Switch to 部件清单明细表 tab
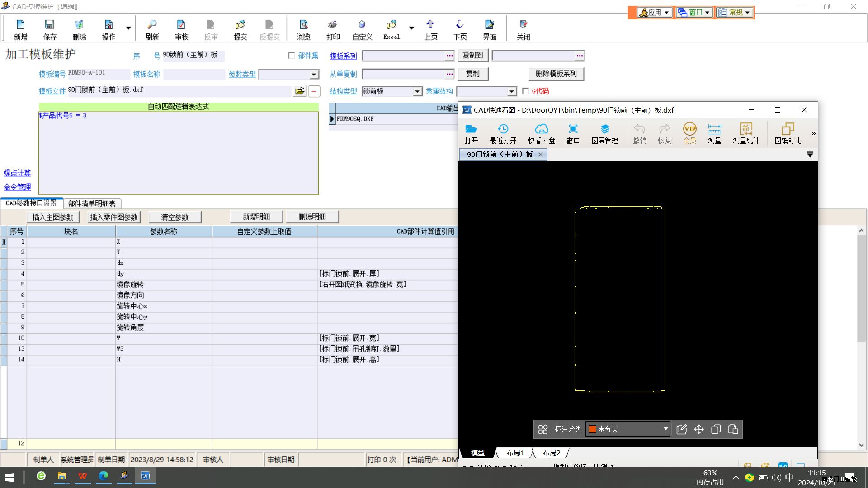868x488 pixels. tap(92, 204)
